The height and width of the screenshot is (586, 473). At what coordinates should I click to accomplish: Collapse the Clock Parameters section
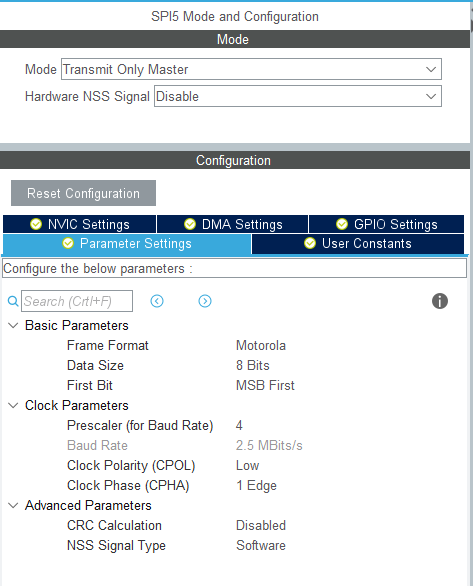pos(13,405)
